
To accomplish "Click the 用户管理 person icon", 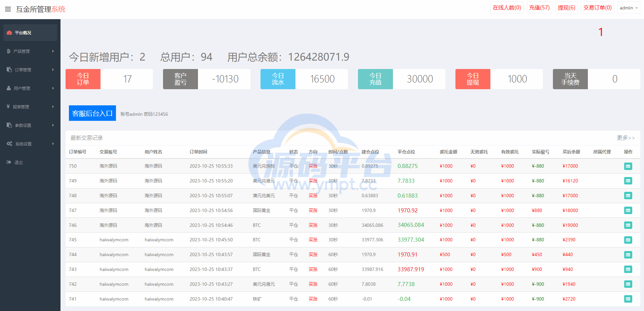I will pos(9,88).
